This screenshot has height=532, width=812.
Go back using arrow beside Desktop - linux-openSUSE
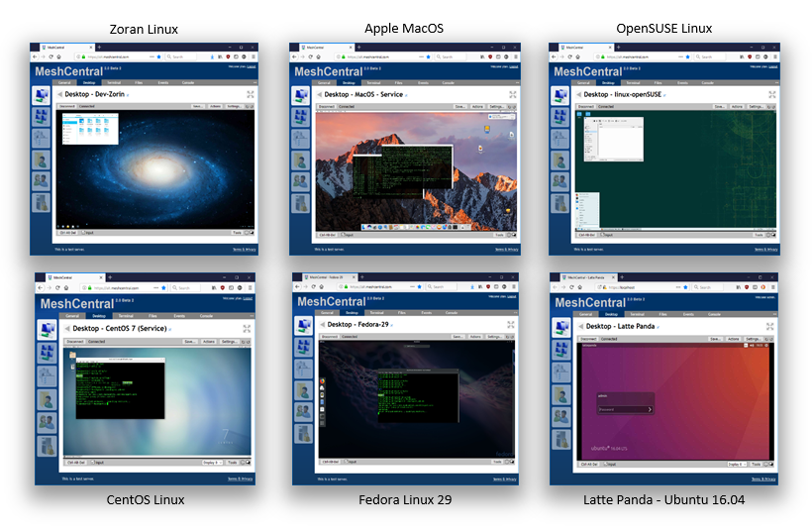pos(579,94)
